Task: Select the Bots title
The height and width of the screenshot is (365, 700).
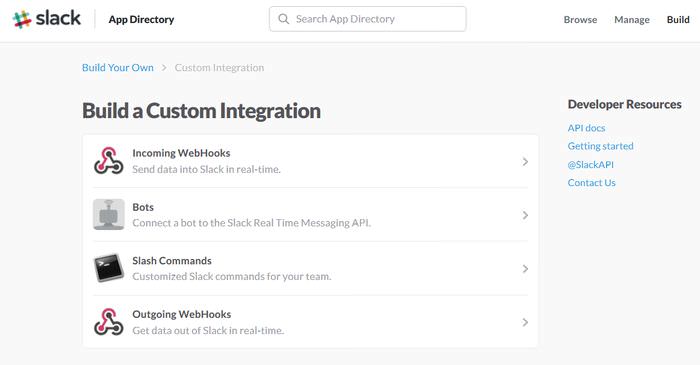Action: click(143, 207)
